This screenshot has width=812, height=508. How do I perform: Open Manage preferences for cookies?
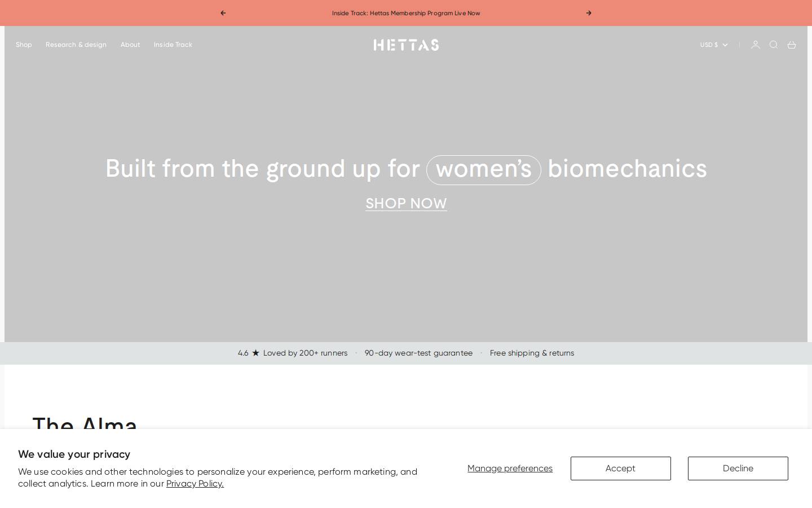(x=510, y=468)
